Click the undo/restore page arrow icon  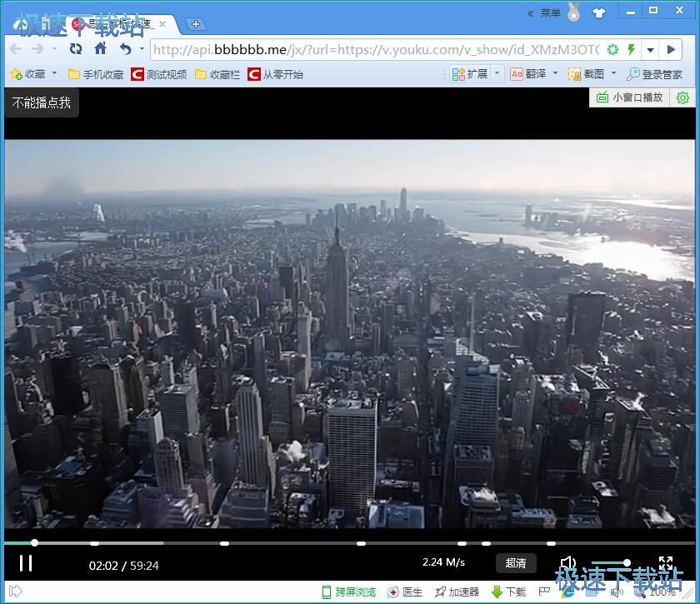tap(125, 49)
